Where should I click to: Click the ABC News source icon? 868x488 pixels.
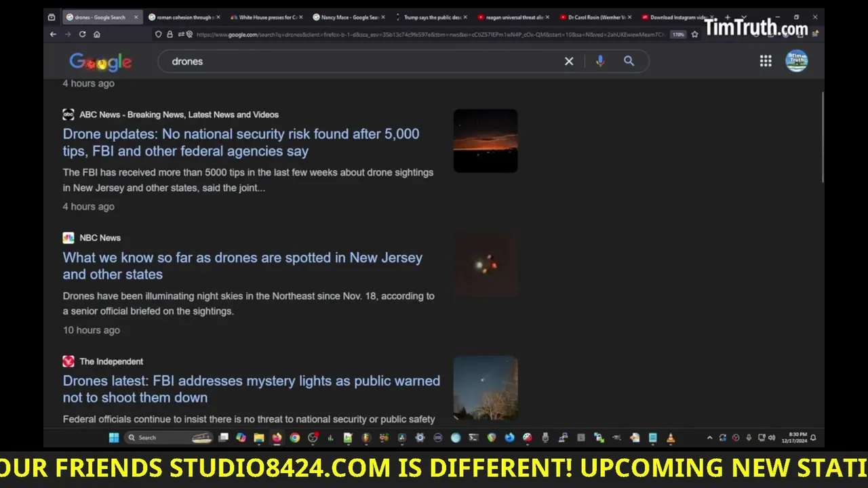pyautogui.click(x=68, y=115)
